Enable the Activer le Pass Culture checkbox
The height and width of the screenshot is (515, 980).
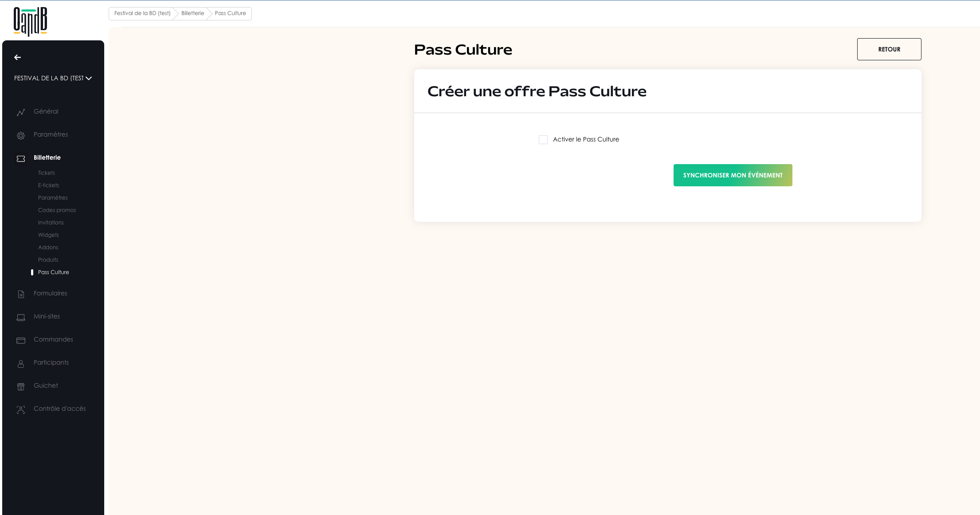pyautogui.click(x=543, y=140)
